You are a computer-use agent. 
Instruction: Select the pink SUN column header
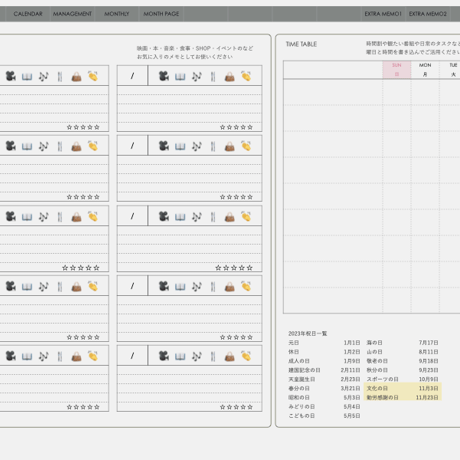[x=397, y=70]
